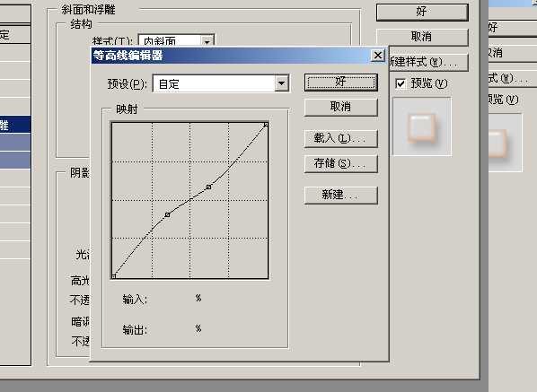Toggle the 预览(V) checkbox in Layer Style
537x392 pixels.
[401, 83]
